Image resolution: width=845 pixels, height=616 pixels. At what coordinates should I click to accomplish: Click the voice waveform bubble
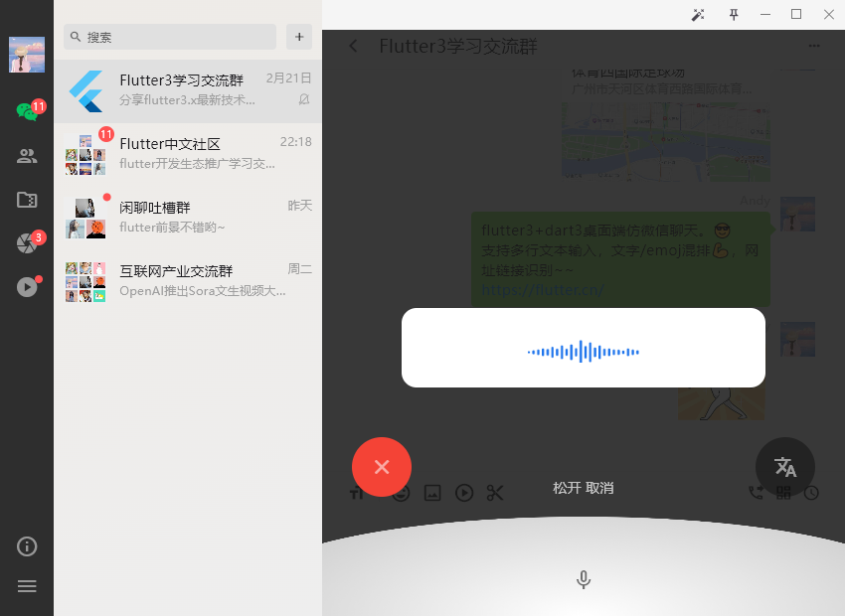coord(584,348)
